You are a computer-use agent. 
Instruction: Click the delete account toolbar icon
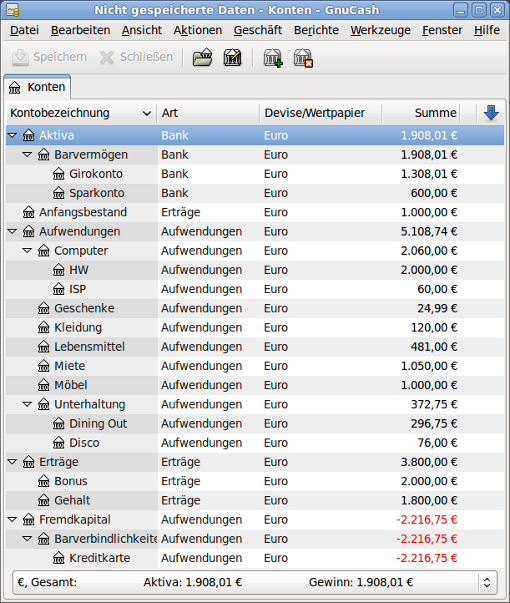(303, 58)
